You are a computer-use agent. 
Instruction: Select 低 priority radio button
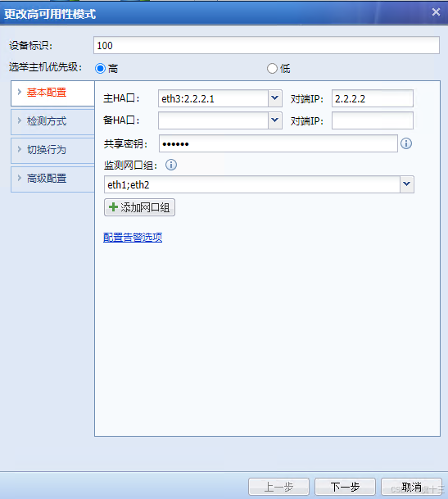tap(272, 69)
